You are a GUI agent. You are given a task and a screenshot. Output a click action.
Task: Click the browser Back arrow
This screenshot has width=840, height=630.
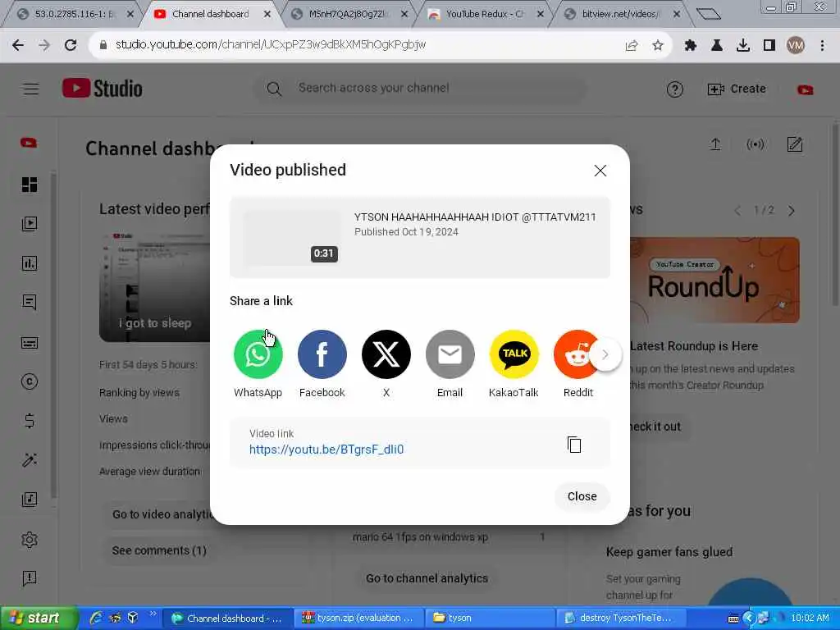point(18,45)
